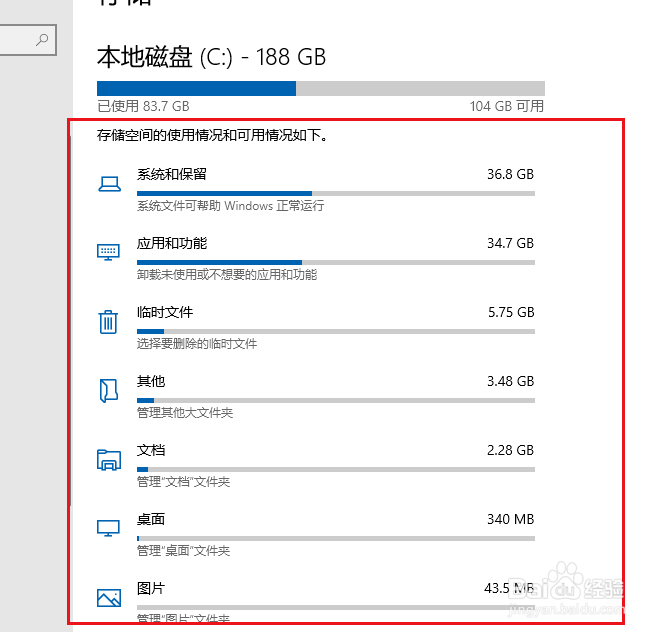Open the 桌面 storage entry
The width and height of the screenshot is (662, 632).
315,534
